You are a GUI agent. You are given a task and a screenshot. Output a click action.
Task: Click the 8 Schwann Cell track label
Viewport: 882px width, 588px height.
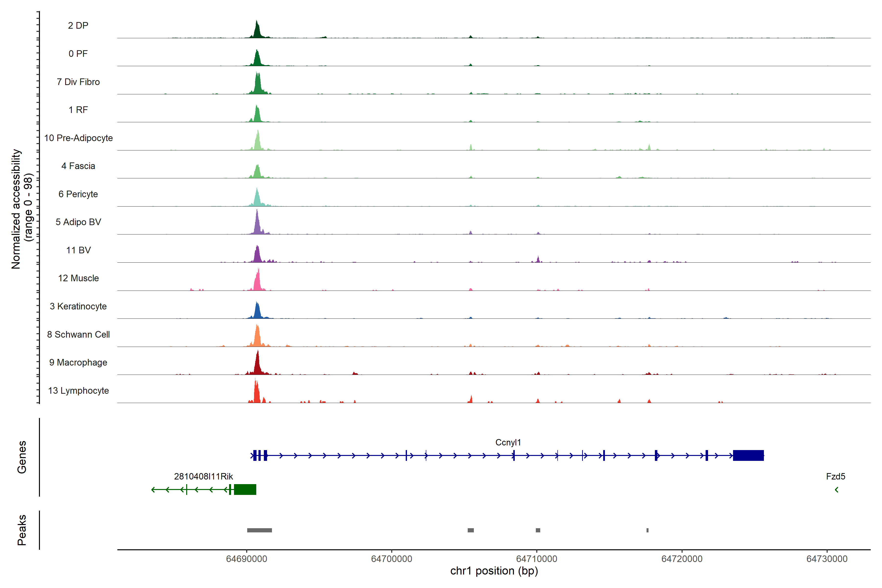(78, 334)
